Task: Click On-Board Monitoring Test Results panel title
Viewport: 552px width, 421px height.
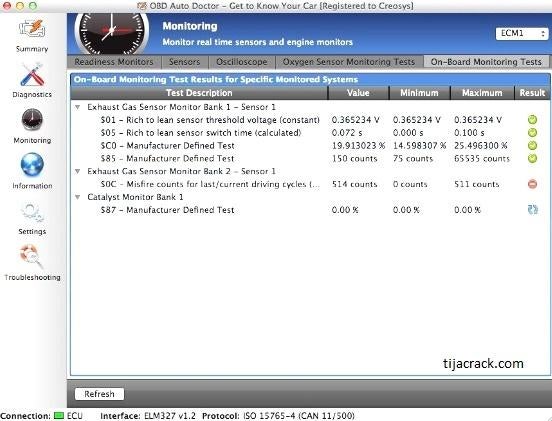Action: coord(216,79)
